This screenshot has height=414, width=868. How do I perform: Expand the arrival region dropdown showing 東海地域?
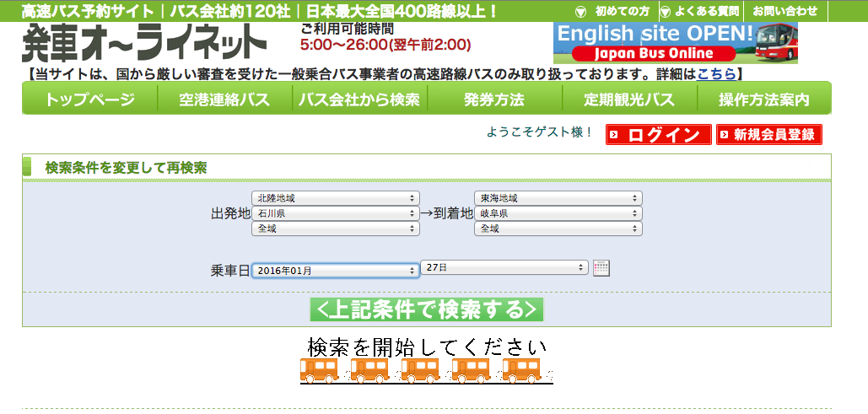558,198
